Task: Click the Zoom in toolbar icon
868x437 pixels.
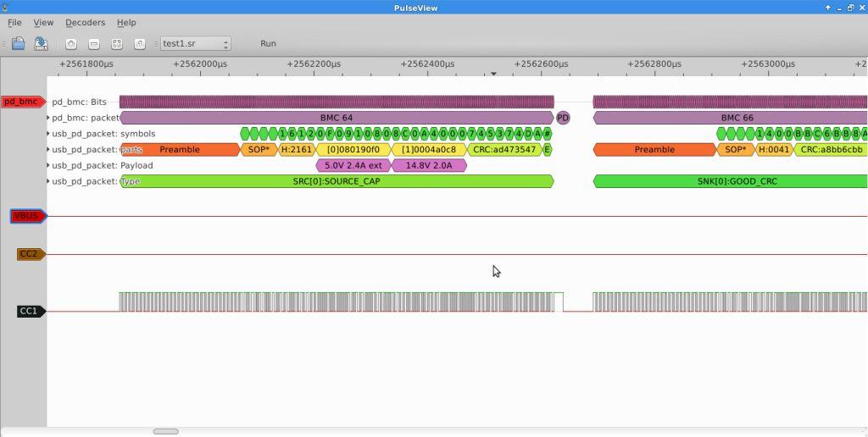Action: pos(71,43)
